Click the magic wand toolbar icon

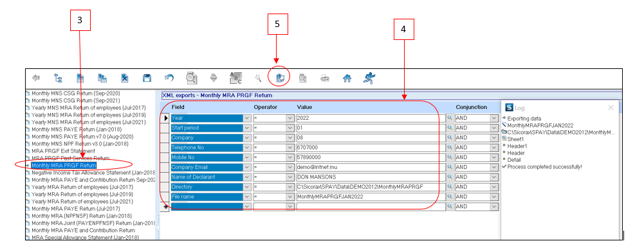coord(258,77)
